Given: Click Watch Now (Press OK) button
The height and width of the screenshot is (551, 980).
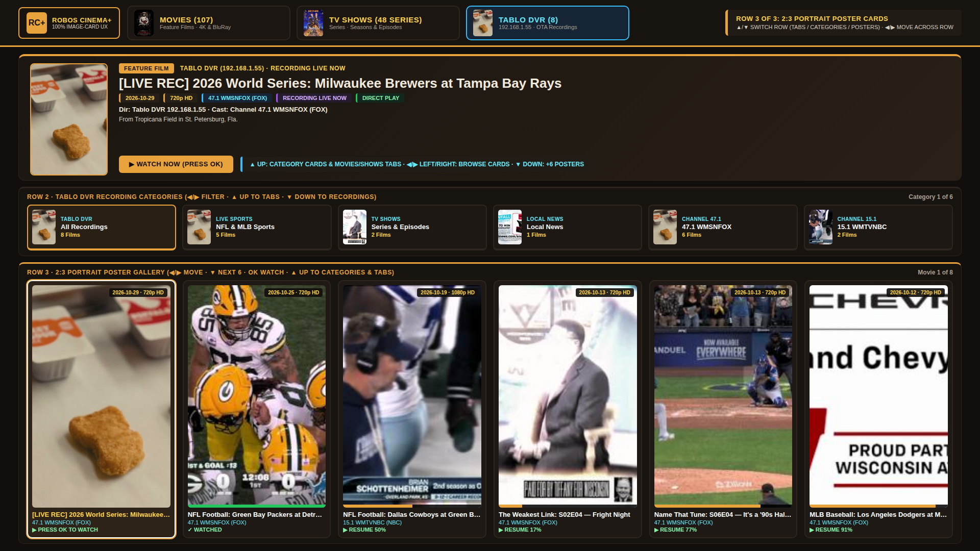Looking at the screenshot, I should [176, 164].
